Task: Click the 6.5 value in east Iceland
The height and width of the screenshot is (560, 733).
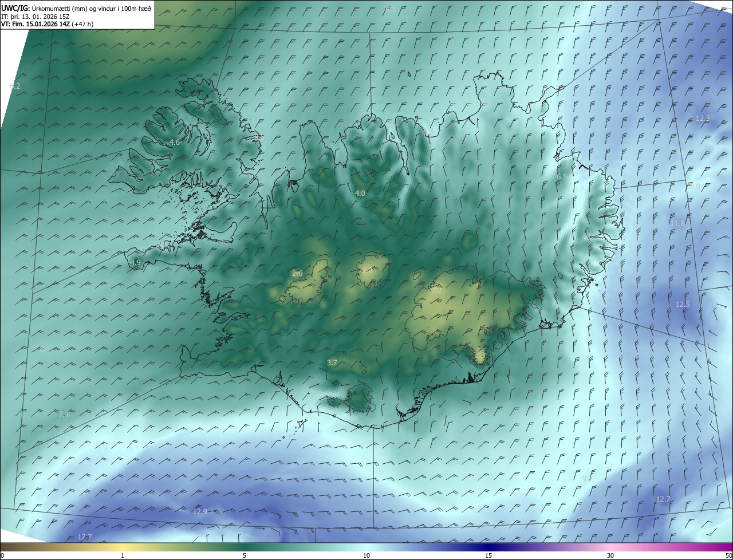Action: click(562, 177)
